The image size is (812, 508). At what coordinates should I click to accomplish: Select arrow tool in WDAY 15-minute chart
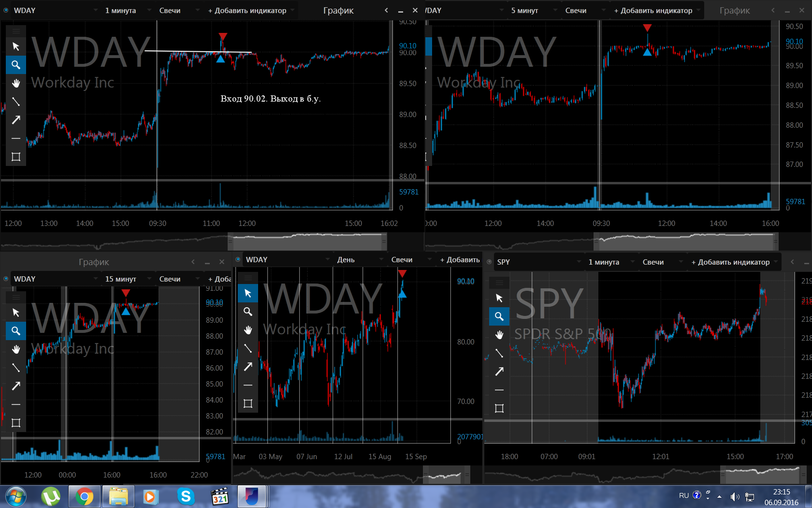pyautogui.click(x=16, y=386)
